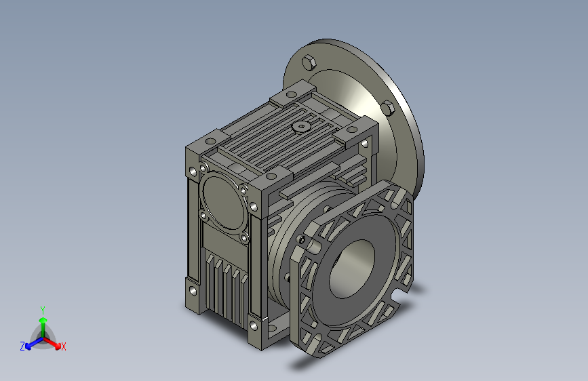Screen dimensions: 588x381
Task: Select the hollow output shaft bore
Action: coord(352,268)
